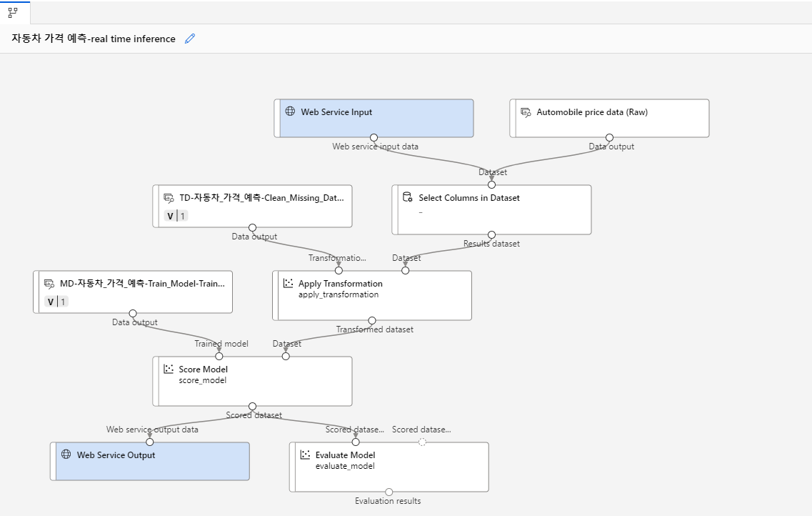Click the Scored dataset output port of Score Model
The width and height of the screenshot is (812, 516).
click(x=252, y=406)
